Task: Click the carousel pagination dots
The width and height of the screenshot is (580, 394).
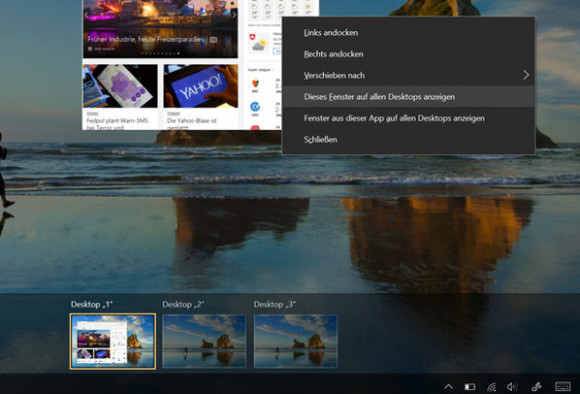Action: click(x=161, y=53)
